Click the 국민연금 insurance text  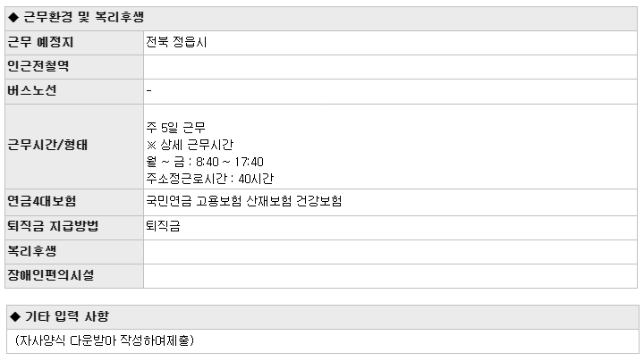[x=169, y=201]
